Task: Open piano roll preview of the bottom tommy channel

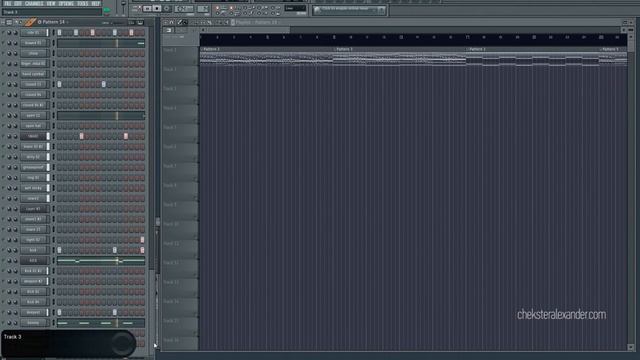Action: [101, 323]
